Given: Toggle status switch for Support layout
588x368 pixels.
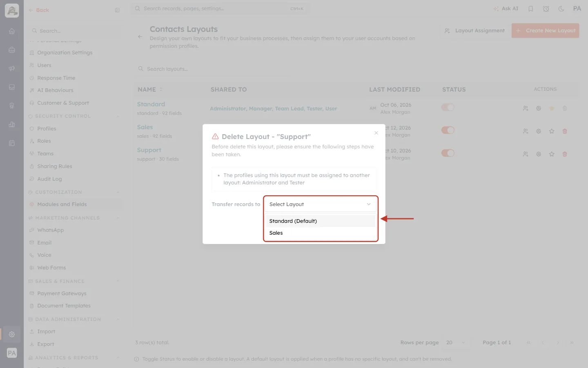Looking at the screenshot, I should [x=448, y=153].
